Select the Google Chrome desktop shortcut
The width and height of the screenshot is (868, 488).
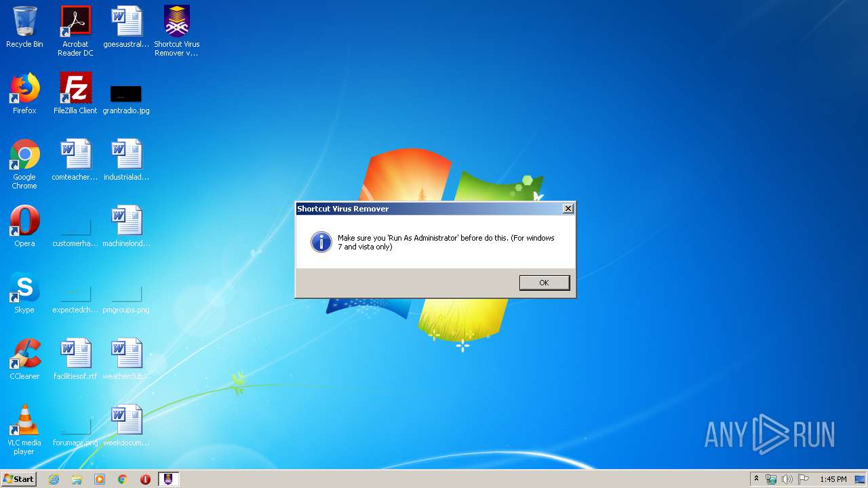coord(24,164)
